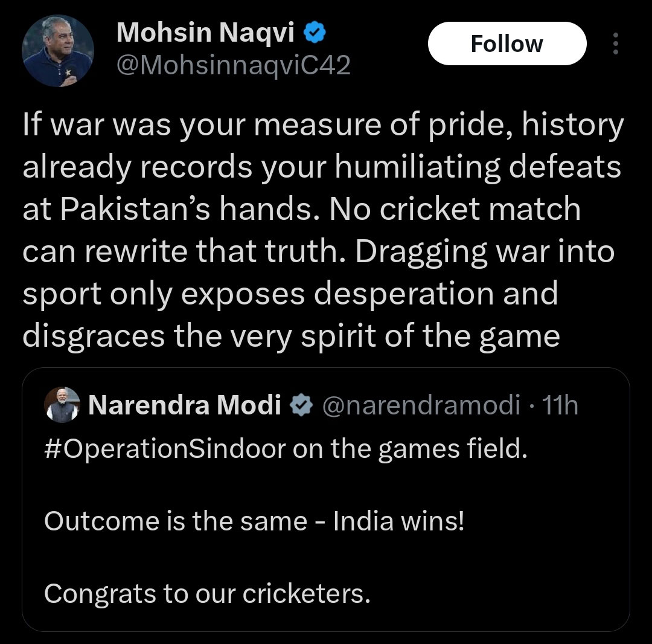Open the 11h timestamp on Modi's tweet
The image size is (652, 644).
tap(561, 405)
